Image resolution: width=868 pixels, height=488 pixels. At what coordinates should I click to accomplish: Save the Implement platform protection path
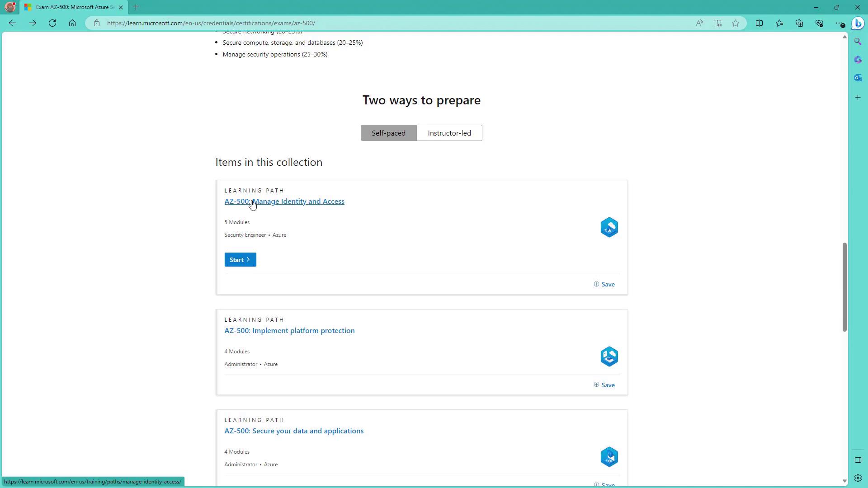[x=604, y=385]
